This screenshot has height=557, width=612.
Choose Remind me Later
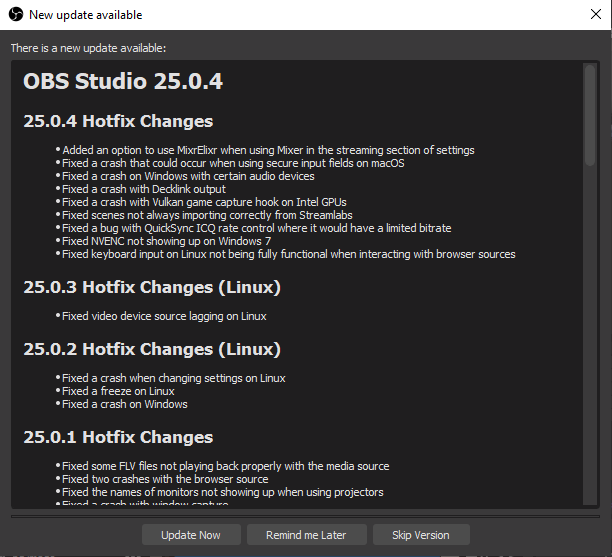(x=306, y=535)
